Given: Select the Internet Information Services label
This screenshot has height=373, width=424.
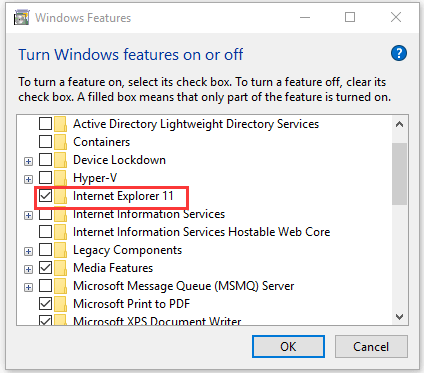Looking at the screenshot, I should click(149, 214).
